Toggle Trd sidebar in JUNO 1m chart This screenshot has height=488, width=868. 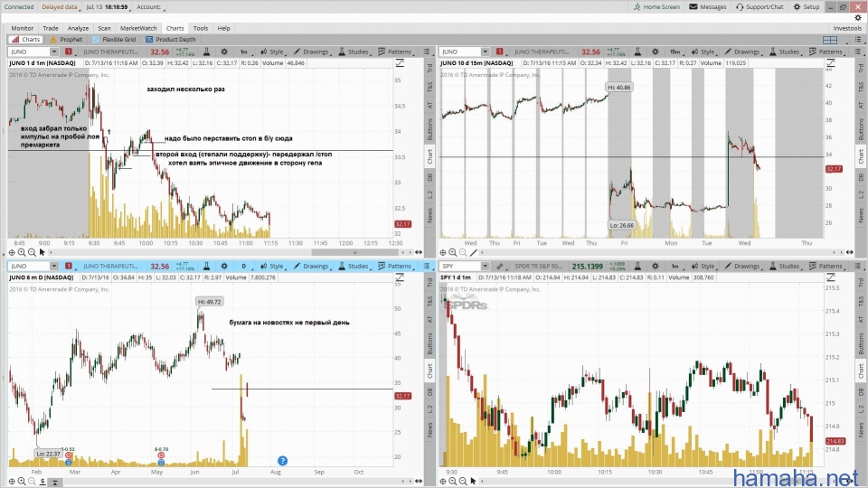429,68
